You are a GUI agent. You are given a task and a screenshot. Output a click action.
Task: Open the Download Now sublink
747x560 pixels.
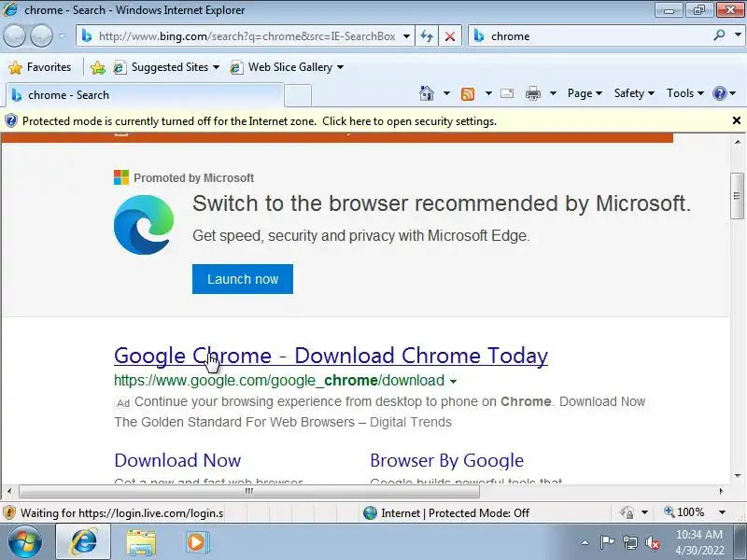[x=177, y=460]
